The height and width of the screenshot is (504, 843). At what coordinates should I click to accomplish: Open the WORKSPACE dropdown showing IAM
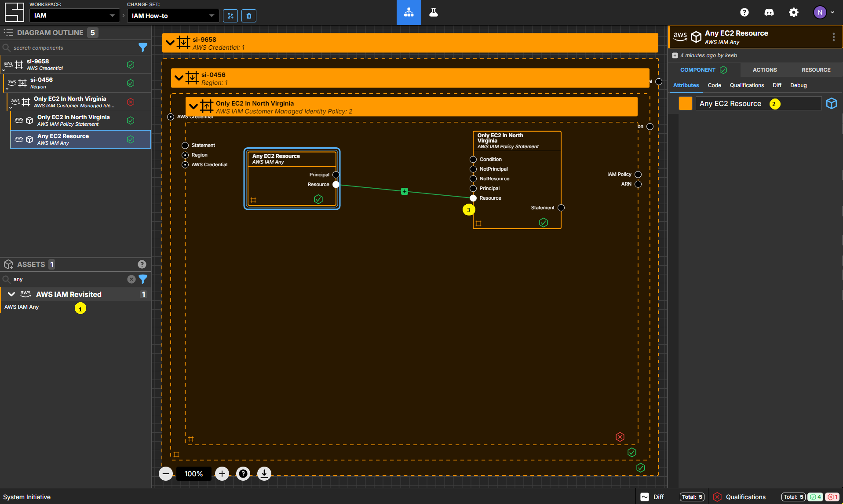coord(74,15)
